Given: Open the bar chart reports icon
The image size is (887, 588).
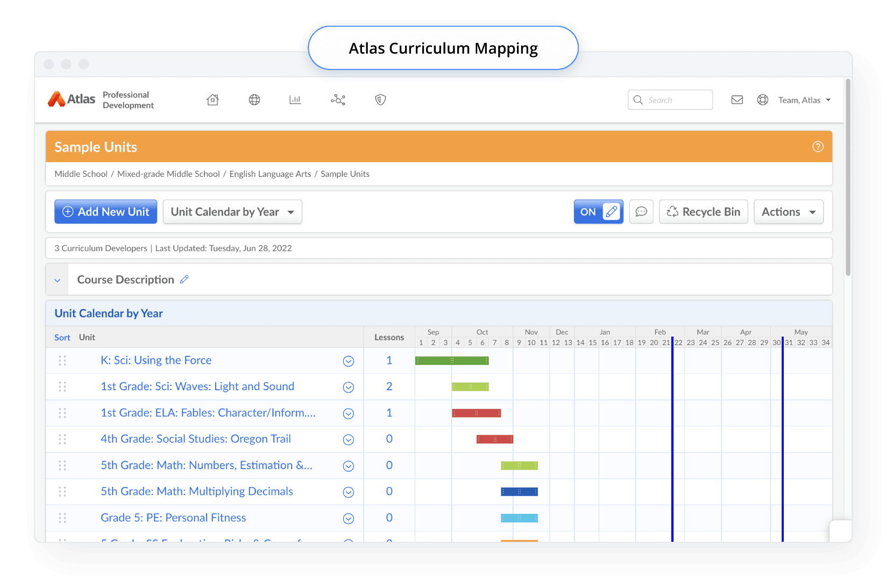Looking at the screenshot, I should 295,100.
